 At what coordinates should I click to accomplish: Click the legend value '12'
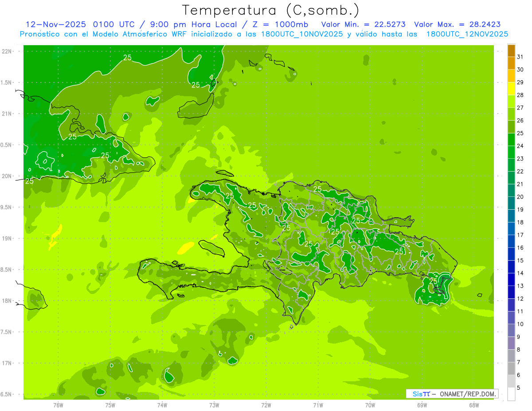520,299
